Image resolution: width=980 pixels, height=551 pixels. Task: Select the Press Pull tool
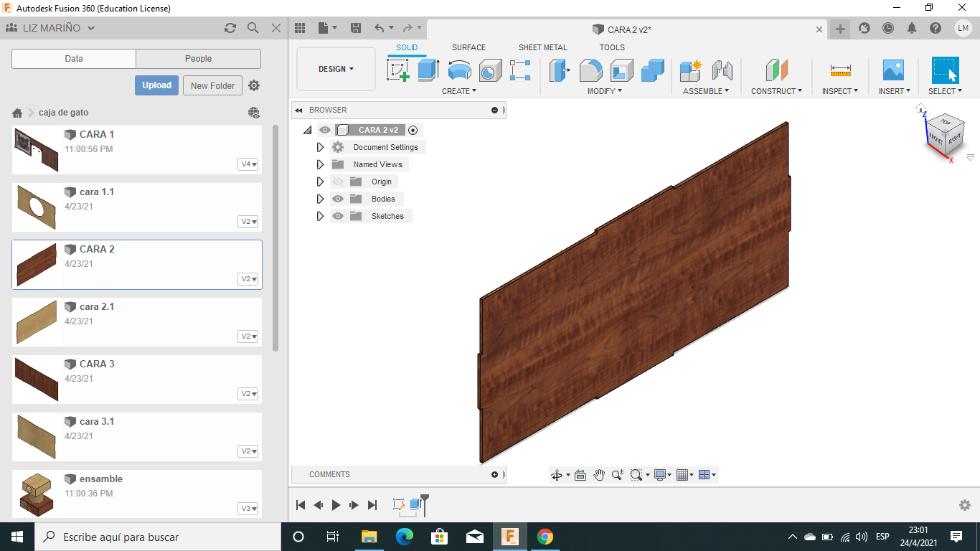tap(560, 70)
